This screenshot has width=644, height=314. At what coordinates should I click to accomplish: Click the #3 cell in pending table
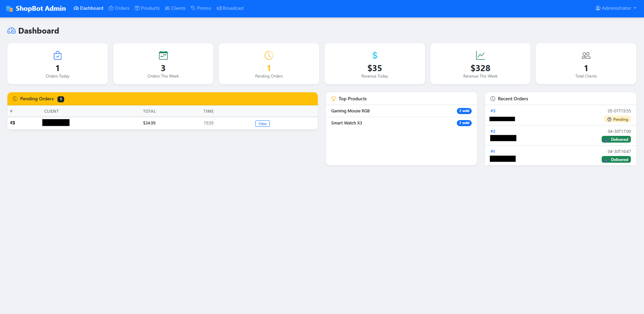(12, 123)
